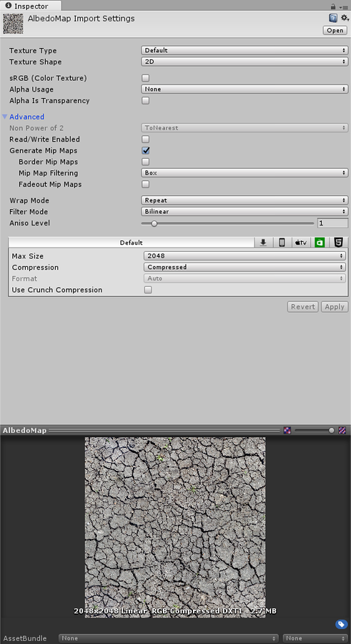Click the greyed Format Auto dropdown

(x=244, y=278)
